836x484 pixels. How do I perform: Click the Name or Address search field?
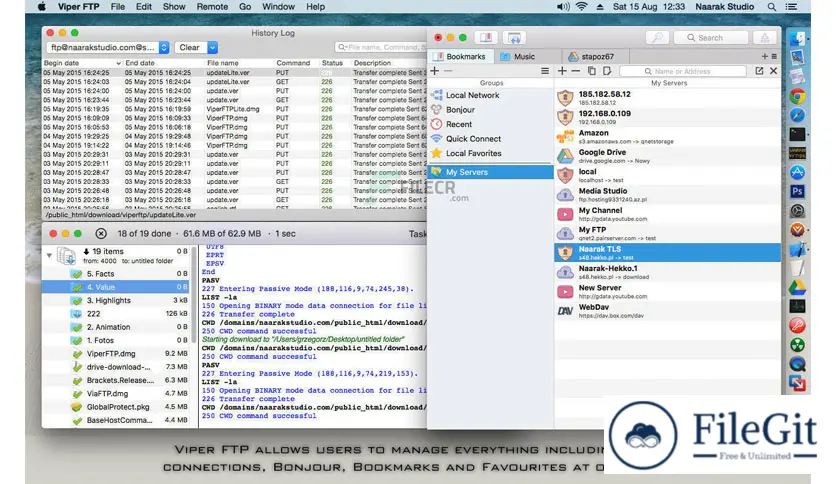(x=682, y=71)
